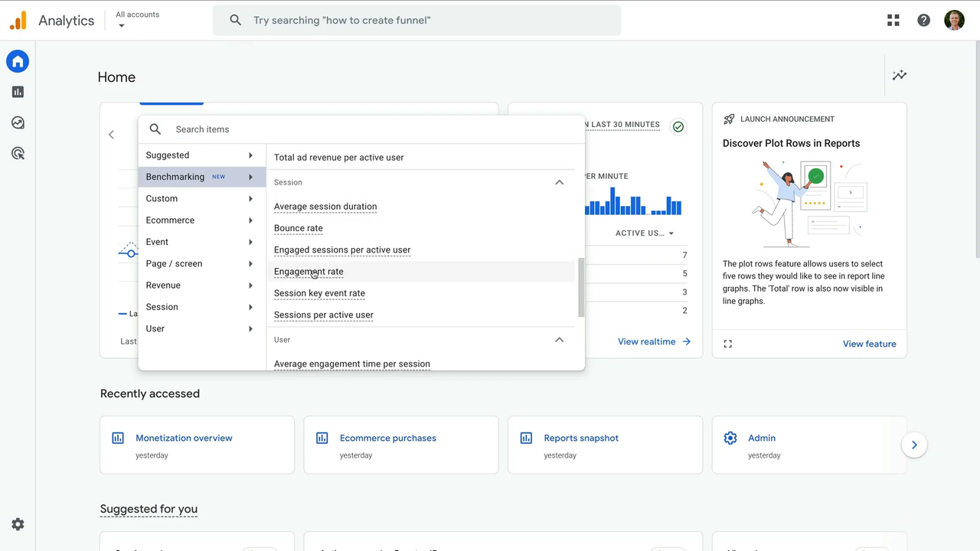Select the Engagement rate metric
Image resolution: width=980 pixels, height=551 pixels.
click(x=309, y=272)
